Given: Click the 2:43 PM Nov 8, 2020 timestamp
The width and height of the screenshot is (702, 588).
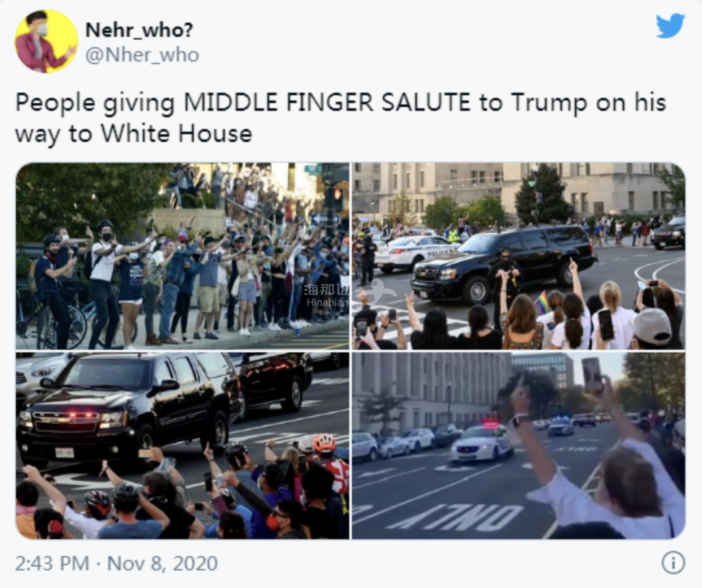Looking at the screenshot, I should (116, 563).
